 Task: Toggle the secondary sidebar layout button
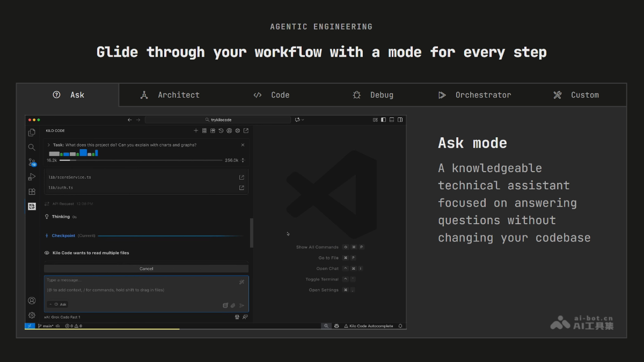tap(400, 120)
